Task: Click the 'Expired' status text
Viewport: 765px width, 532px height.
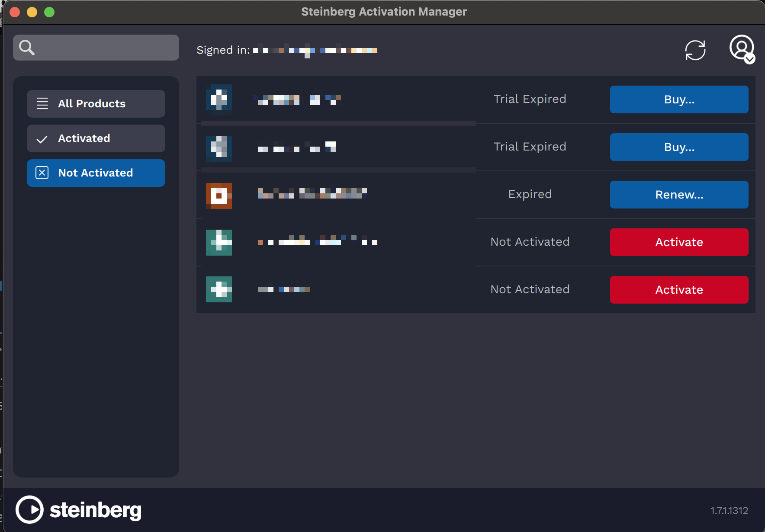Action: point(530,194)
